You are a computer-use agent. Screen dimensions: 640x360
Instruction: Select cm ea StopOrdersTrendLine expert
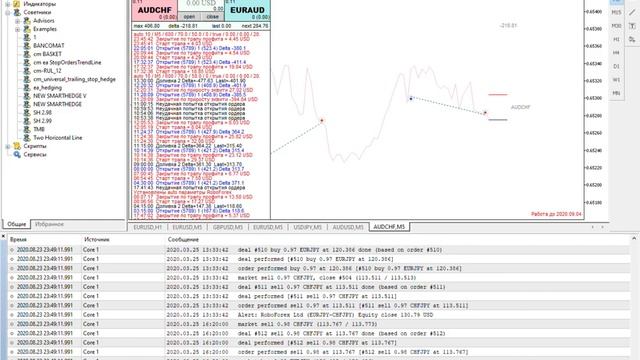pos(67,62)
